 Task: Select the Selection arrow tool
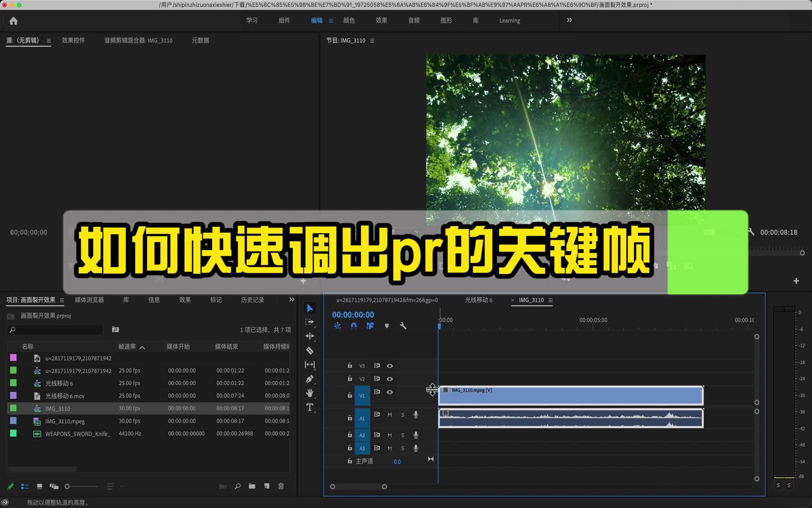tap(310, 309)
